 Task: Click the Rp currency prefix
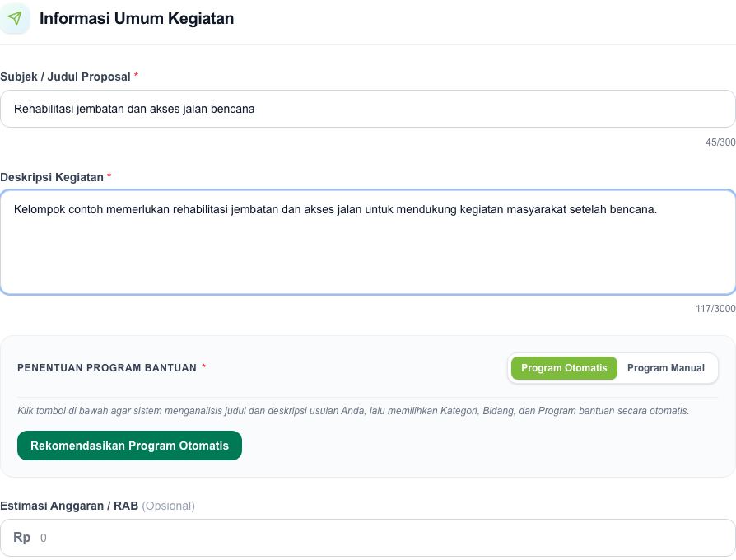pyautogui.click(x=22, y=538)
